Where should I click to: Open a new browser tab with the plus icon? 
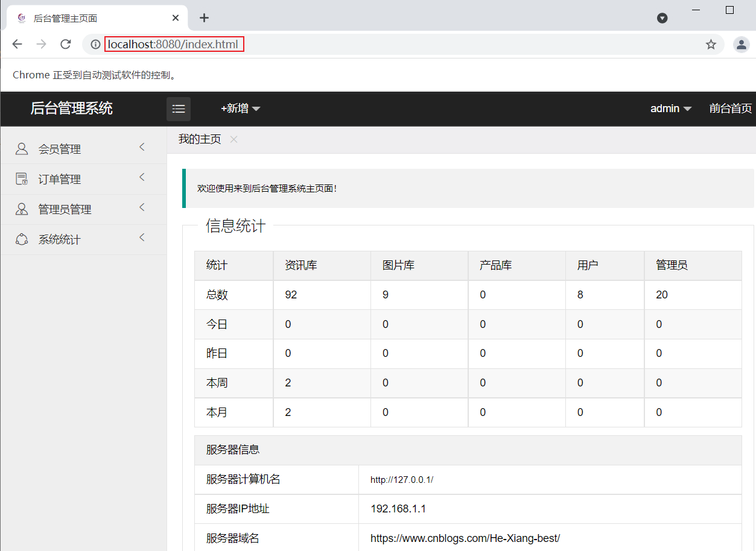pyautogui.click(x=204, y=18)
